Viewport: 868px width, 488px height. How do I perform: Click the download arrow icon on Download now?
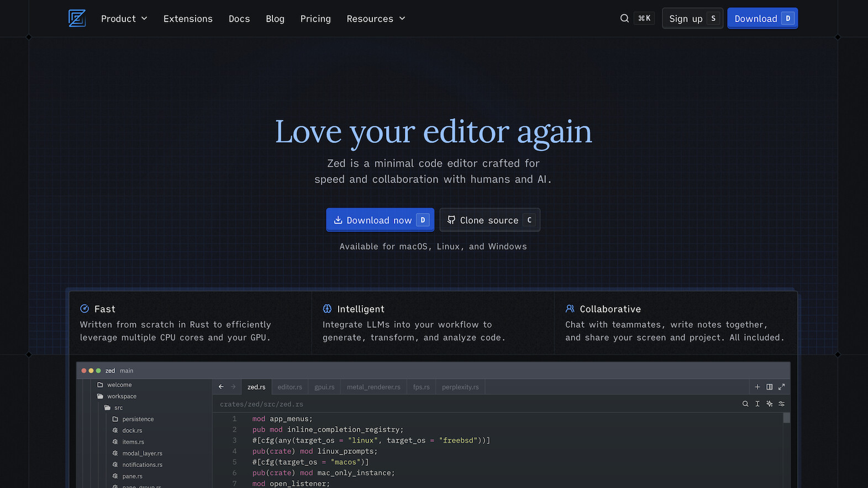338,220
